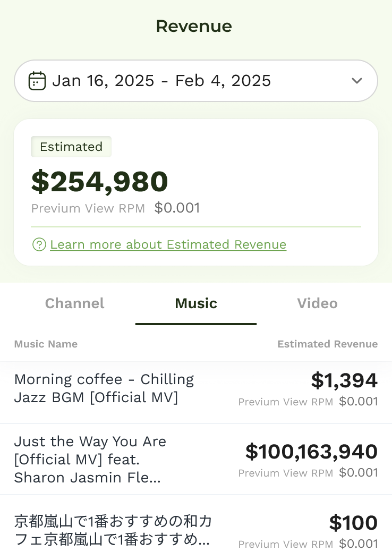Open Learn more about Estimated Revenue link

168,244
